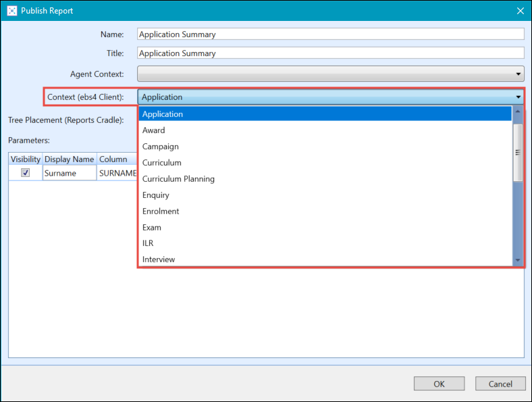Screen dimensions: 532x402
Task: Click the Tree Placement (Reports Cradle) label
Action: (65, 120)
